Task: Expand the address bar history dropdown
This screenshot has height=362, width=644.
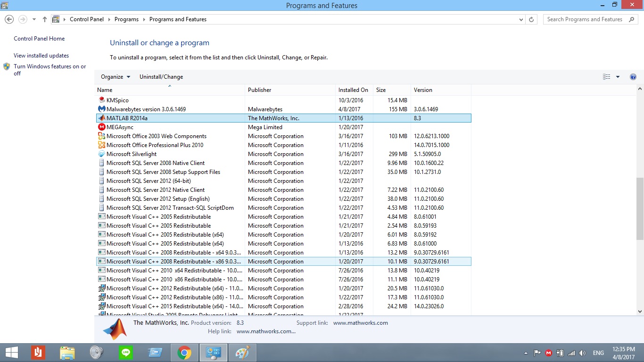Action: [x=521, y=19]
